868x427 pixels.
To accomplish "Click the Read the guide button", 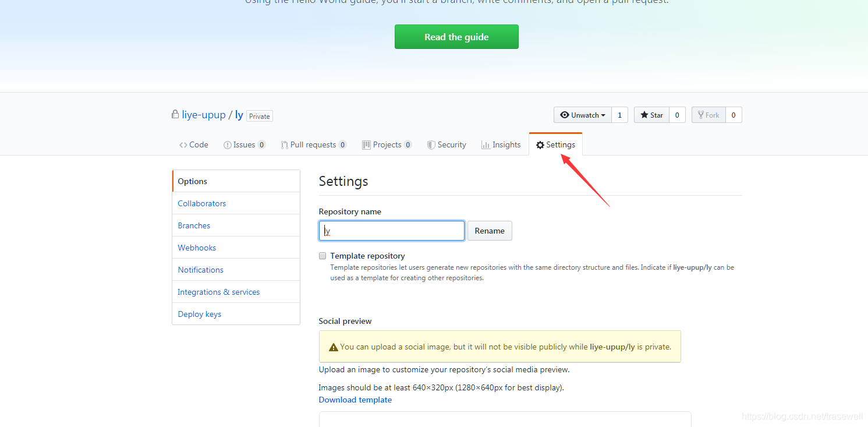I will (x=456, y=37).
